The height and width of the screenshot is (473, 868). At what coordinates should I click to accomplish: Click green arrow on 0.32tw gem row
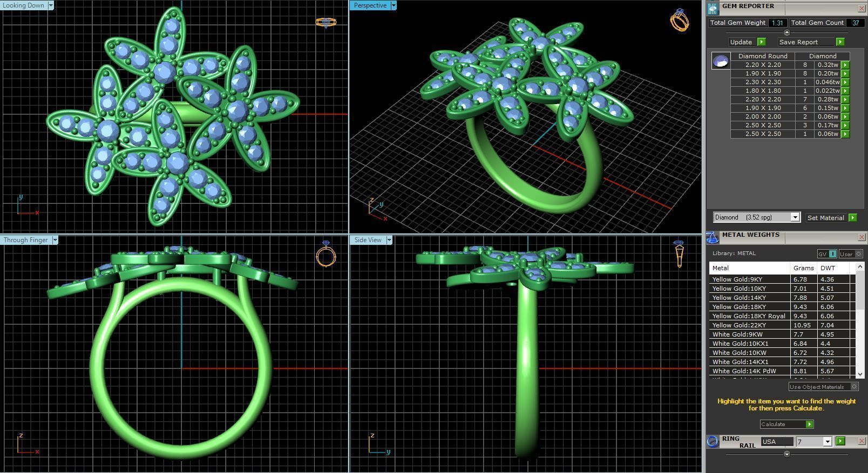(x=845, y=65)
